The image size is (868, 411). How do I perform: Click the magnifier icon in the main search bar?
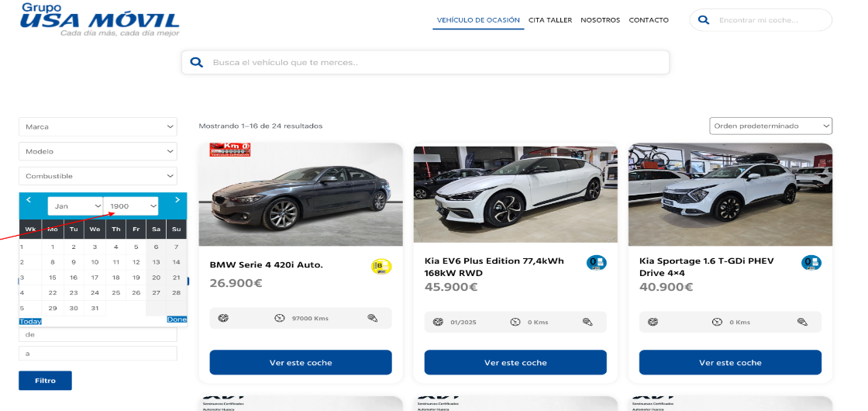(x=197, y=63)
